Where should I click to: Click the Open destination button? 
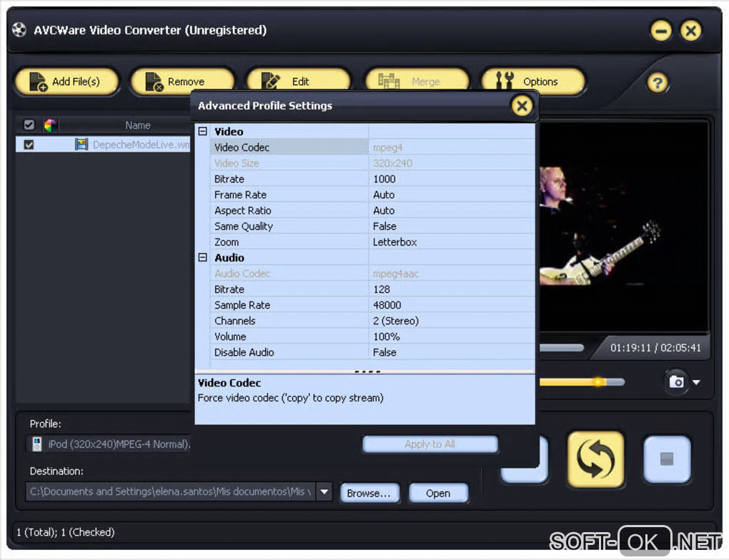(x=438, y=493)
